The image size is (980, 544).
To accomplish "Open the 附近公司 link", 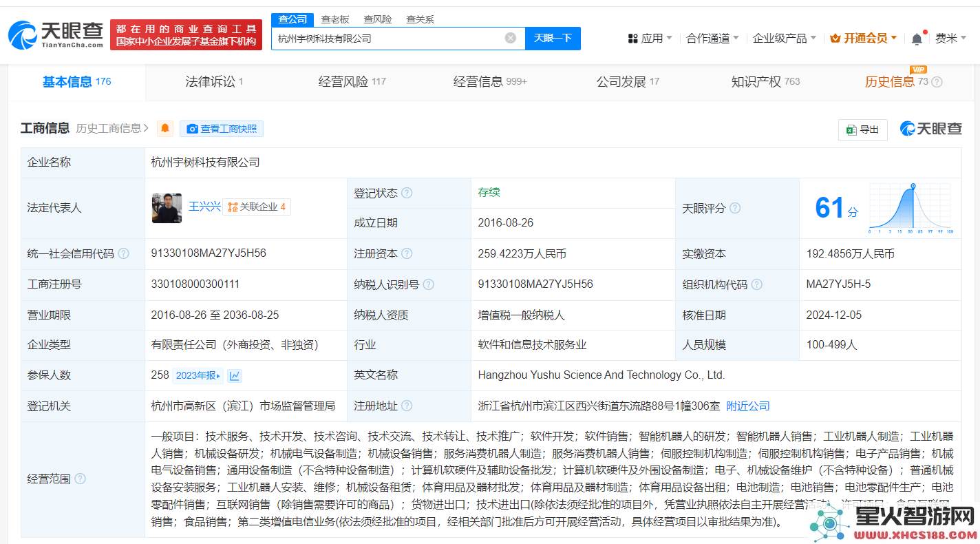I will pyautogui.click(x=748, y=406).
